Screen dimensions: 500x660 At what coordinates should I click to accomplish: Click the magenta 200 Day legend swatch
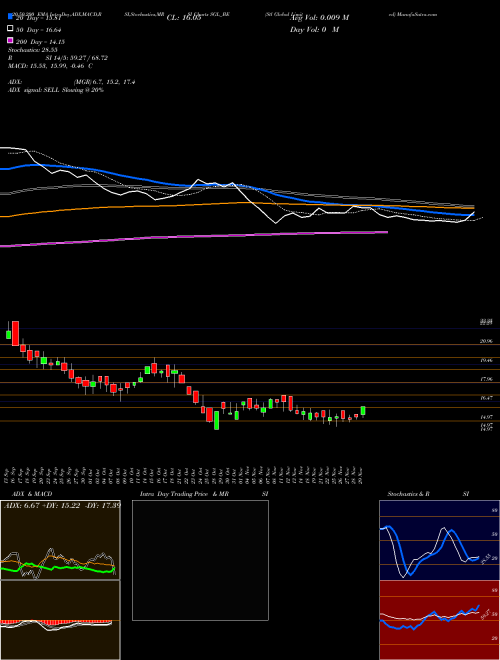tap(10, 40)
